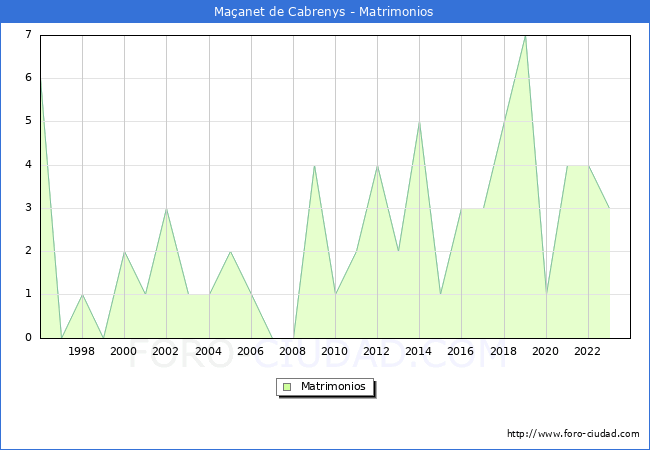Click the y-axis label 4
This screenshot has height=450, width=650.
[x=28, y=165]
